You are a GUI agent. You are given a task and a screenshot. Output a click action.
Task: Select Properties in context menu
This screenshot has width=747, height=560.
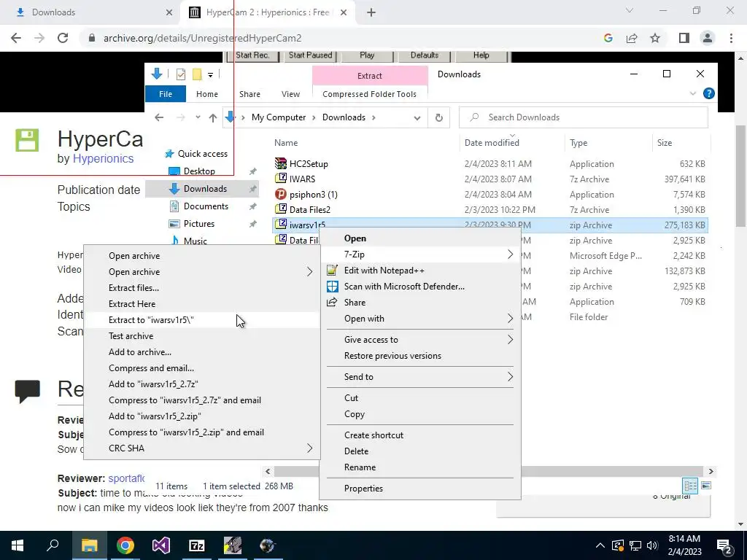[419, 489]
